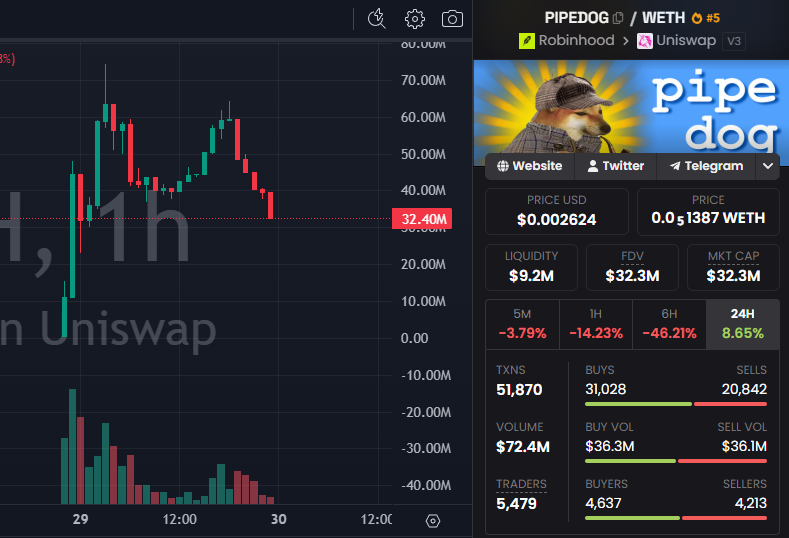This screenshot has width=789, height=538.
Task: Click the Twitter person icon
Action: (593, 166)
